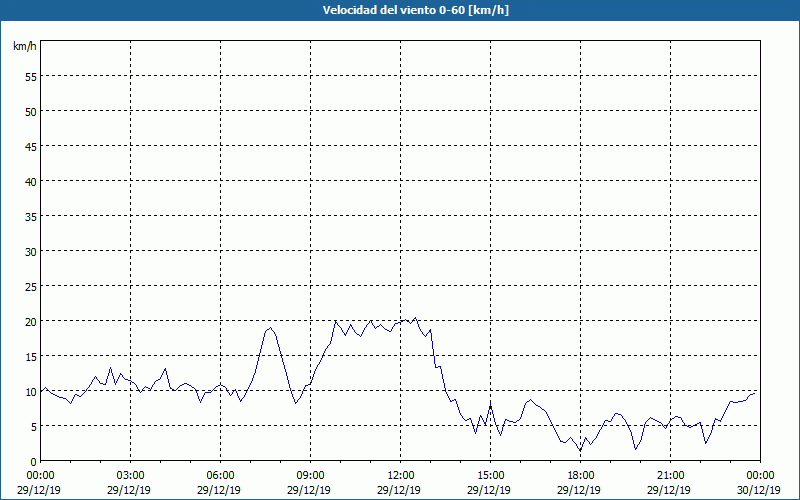The height and width of the screenshot is (500, 800).
Task: Click the y-axis value 10
Action: [x=31, y=391]
